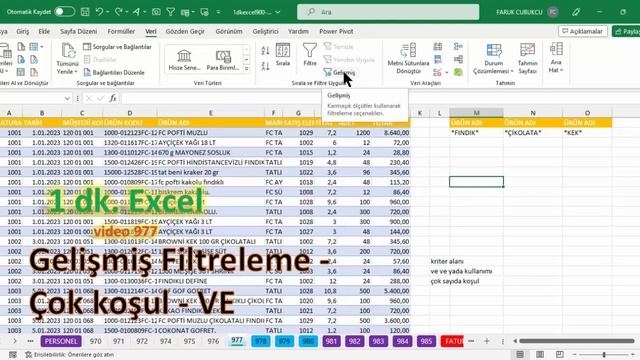Expand the Tümünü Yenile dropdown arrow
640x360 pixels.
(76, 72)
